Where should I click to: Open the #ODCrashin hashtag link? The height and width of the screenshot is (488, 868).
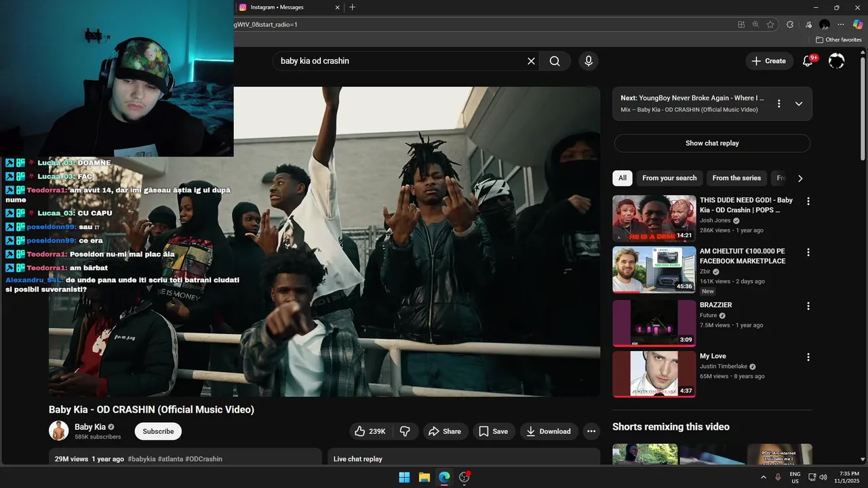[203, 459]
